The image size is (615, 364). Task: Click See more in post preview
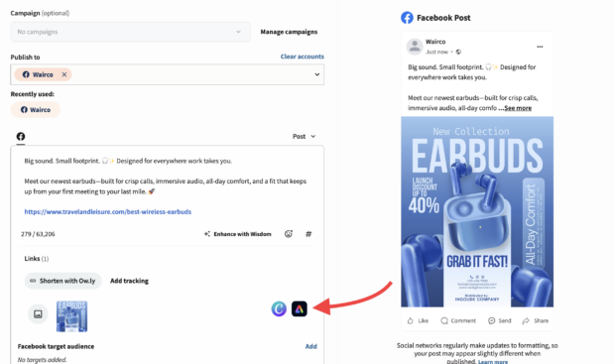(518, 108)
